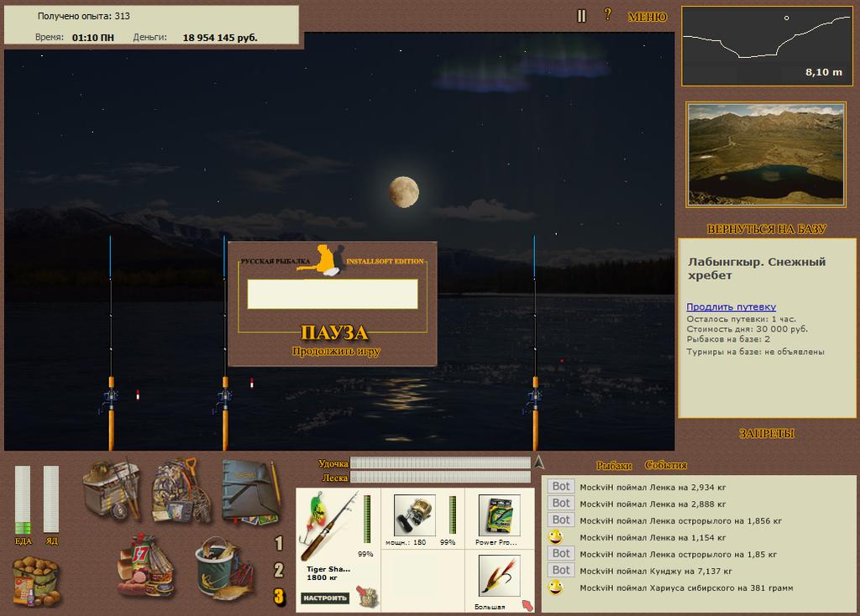The image size is (860, 616).
Task: Click the text field in pause dialog
Action: pos(333,294)
